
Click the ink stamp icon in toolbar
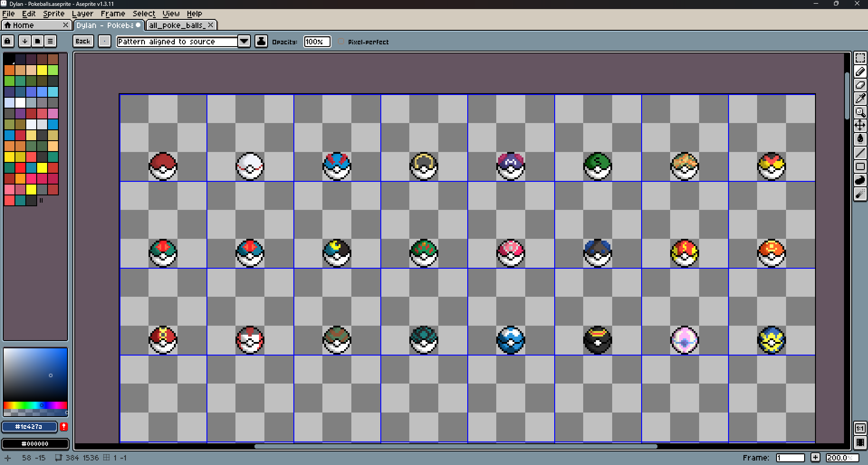click(x=261, y=41)
